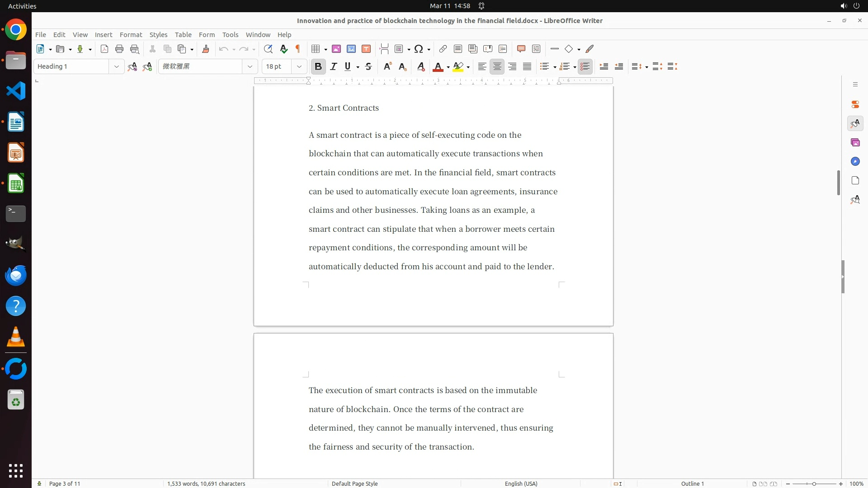
Task: Click the Clone Formatting paintbrush
Action: pos(206,49)
